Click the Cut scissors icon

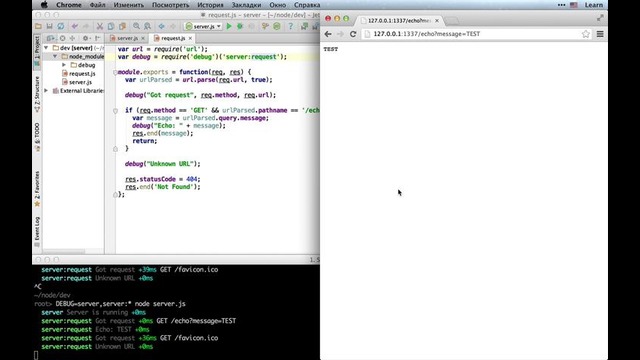(99, 26)
